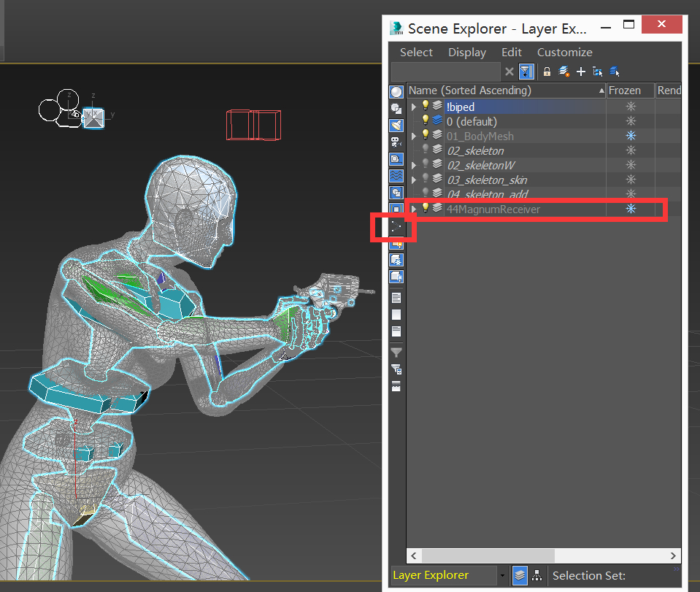Toggle Display Shapes filter icon
Screen dimensions: 700x592
(396, 109)
